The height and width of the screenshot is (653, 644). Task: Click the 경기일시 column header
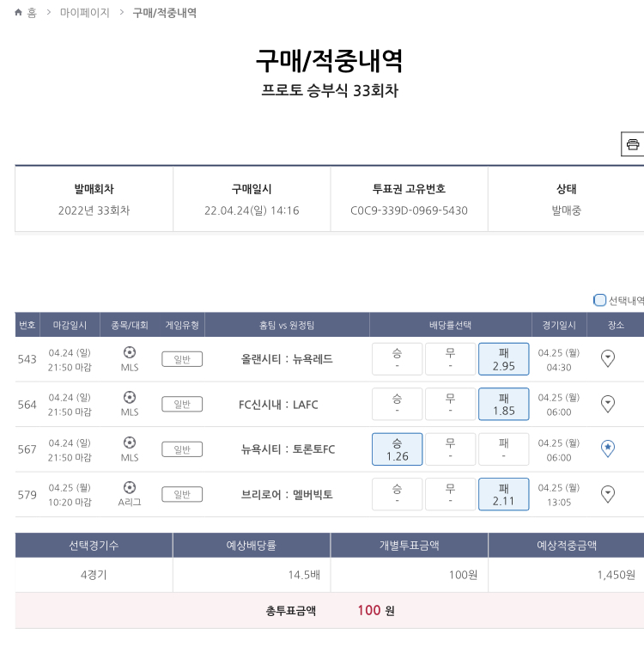point(559,325)
